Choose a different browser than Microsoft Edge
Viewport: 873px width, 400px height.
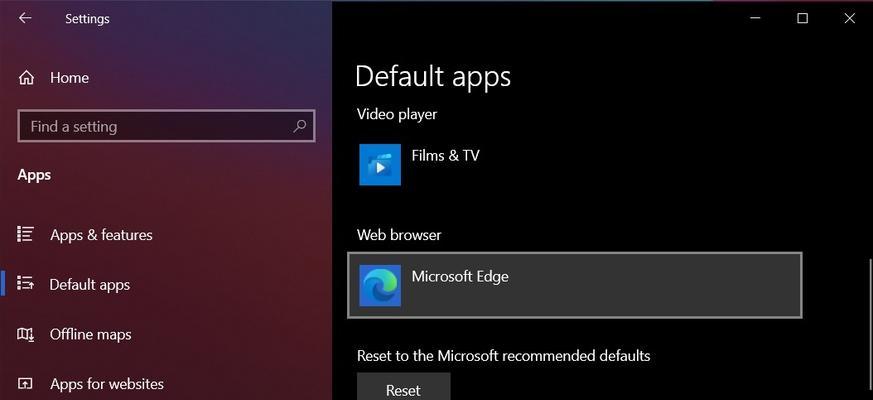tap(575, 285)
